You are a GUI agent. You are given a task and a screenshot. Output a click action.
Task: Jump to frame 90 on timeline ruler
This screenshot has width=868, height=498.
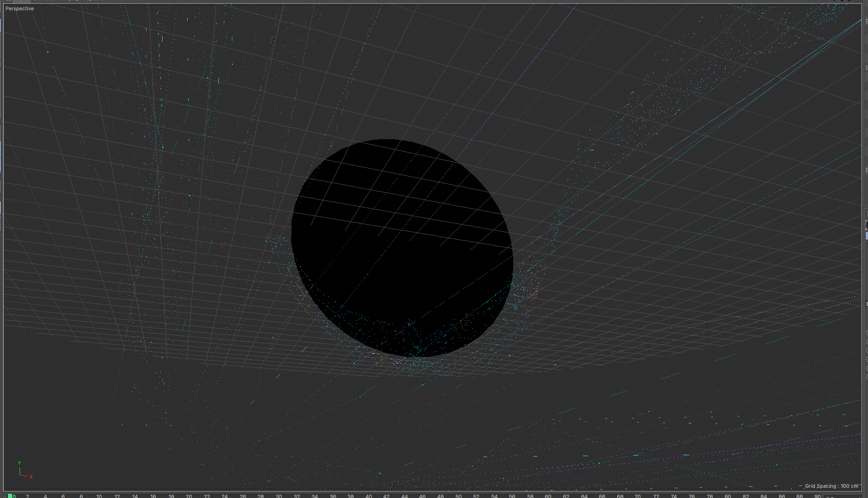point(818,496)
